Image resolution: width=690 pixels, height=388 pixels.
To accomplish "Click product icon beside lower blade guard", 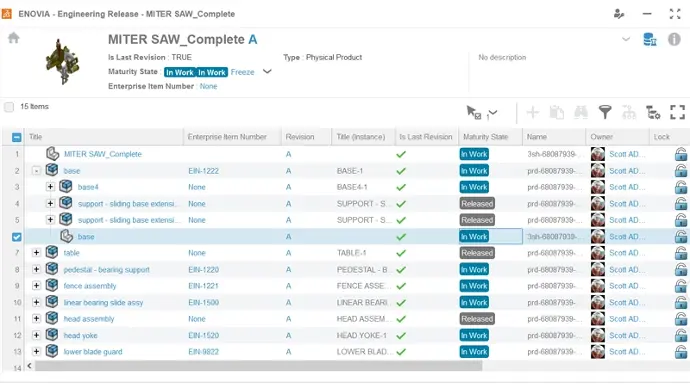I will [x=52, y=351].
